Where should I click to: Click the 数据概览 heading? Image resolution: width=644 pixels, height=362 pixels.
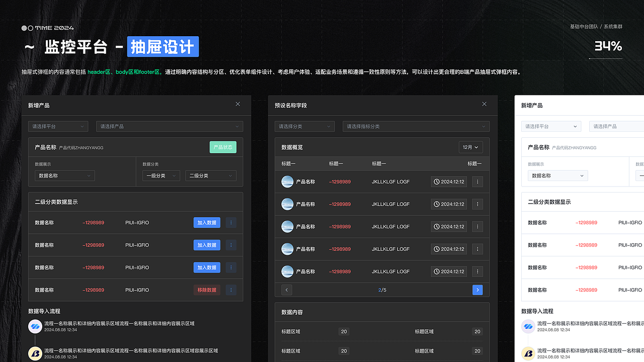(x=292, y=147)
